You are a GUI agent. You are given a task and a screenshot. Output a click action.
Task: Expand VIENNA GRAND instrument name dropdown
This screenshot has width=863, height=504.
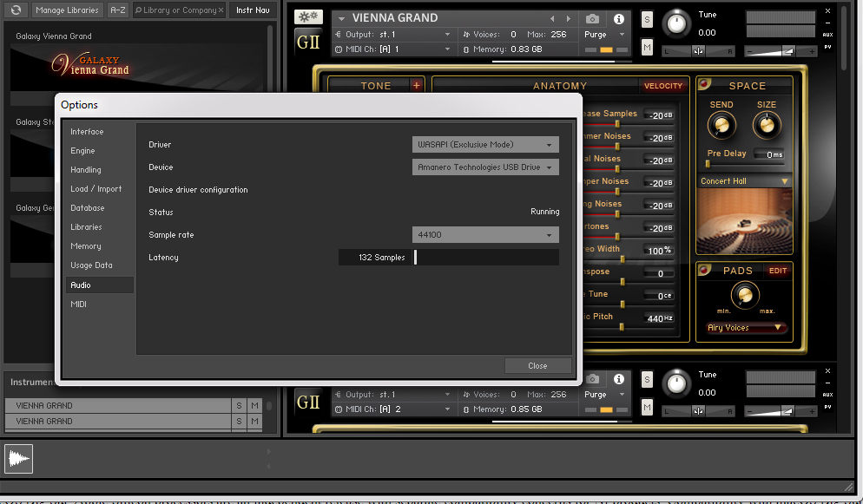(341, 18)
